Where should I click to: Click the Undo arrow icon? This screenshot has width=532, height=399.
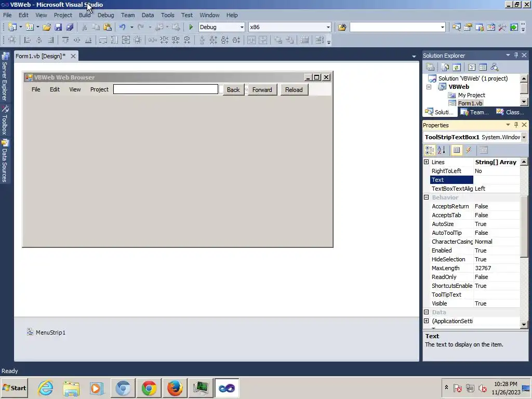pos(123,27)
